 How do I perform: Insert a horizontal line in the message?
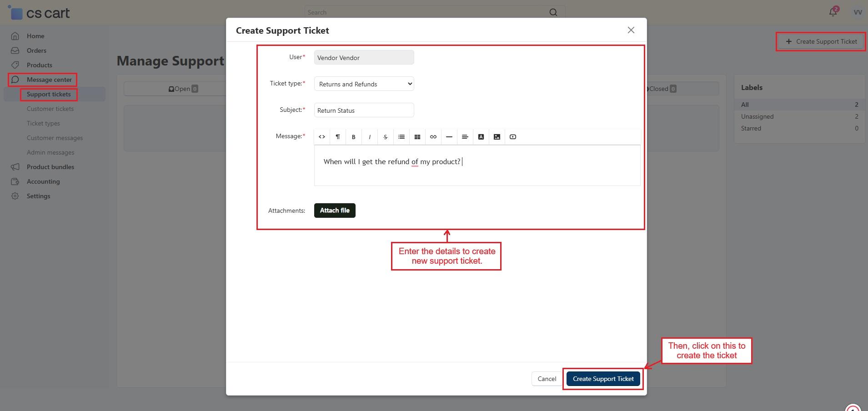[449, 137]
